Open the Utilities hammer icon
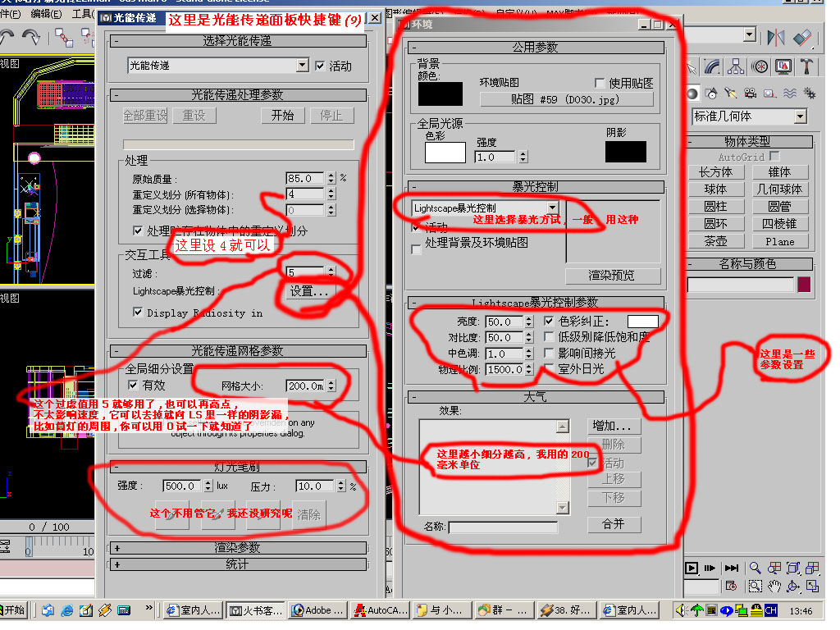 click(x=807, y=66)
